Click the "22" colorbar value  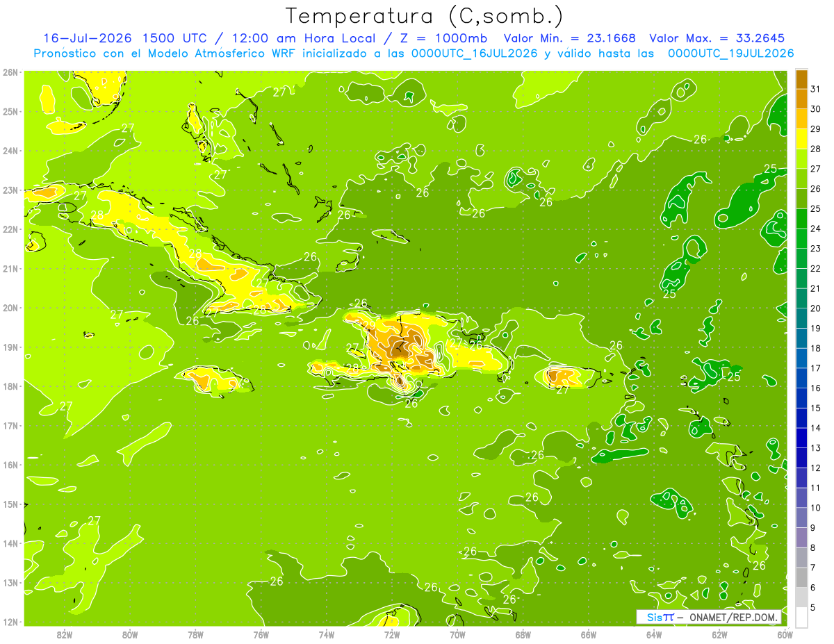815,269
